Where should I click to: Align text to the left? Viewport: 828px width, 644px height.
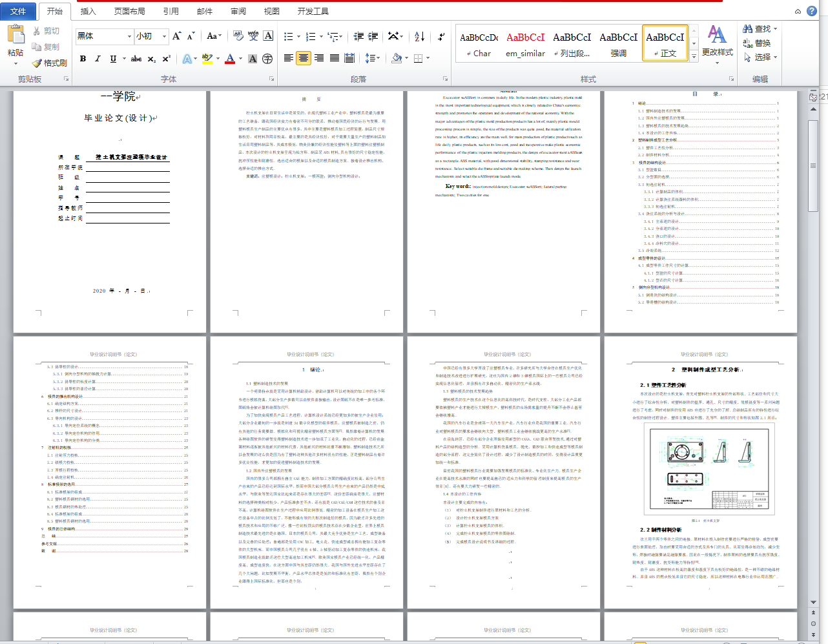tap(289, 58)
